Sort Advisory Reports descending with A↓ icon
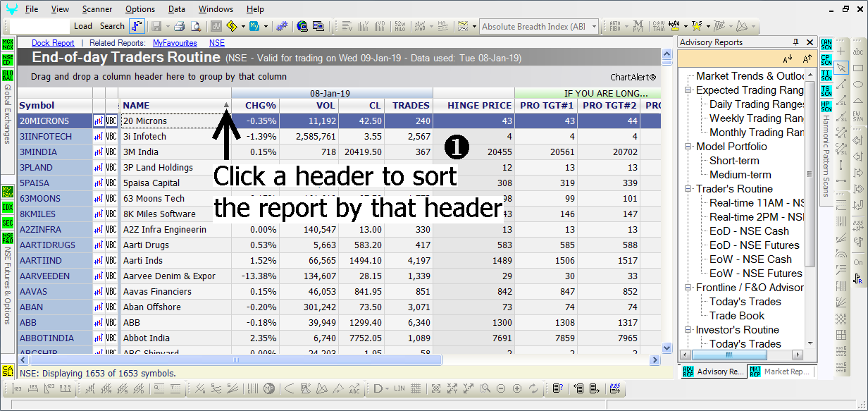 787,59
